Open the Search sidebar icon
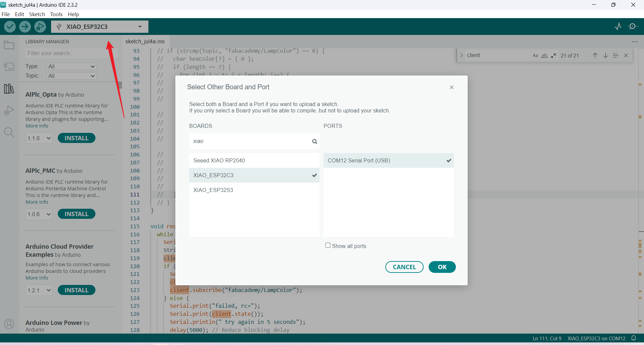Screen dimensions: 644x345 (9, 132)
